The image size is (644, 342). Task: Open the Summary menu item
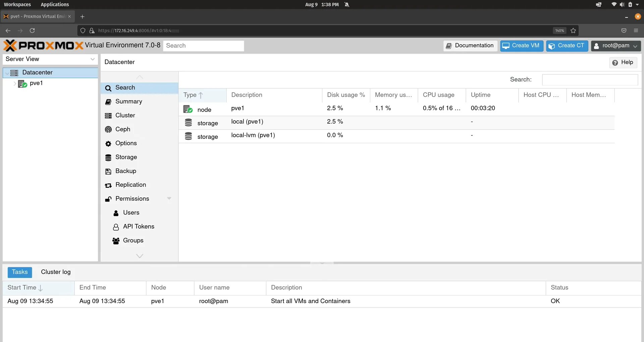(x=140, y=102)
